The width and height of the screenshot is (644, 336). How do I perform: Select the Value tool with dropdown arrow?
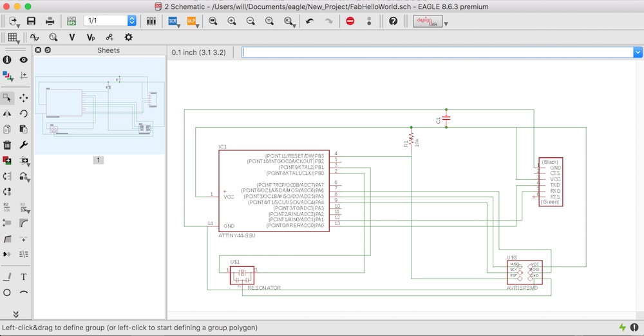point(24,208)
